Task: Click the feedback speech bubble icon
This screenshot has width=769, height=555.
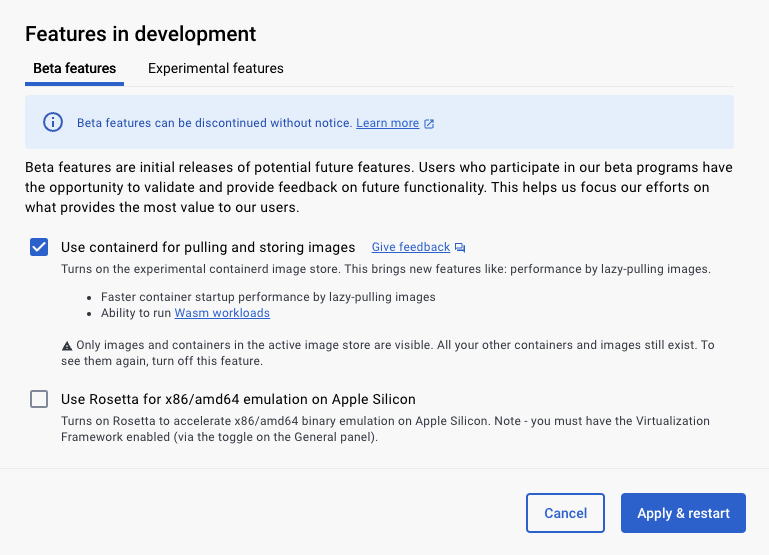Action: 460,248
